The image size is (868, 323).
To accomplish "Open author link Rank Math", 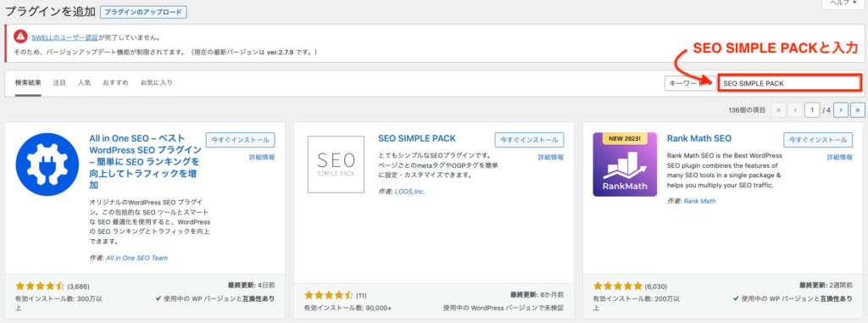I will tap(699, 201).
